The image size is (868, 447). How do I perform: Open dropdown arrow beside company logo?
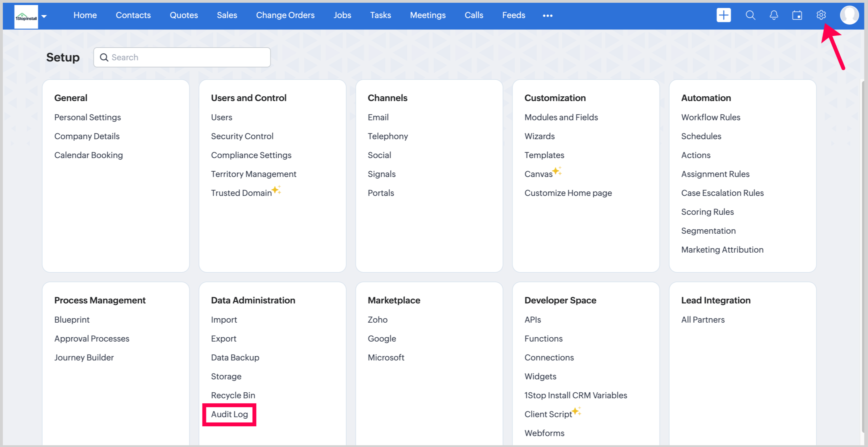44,16
